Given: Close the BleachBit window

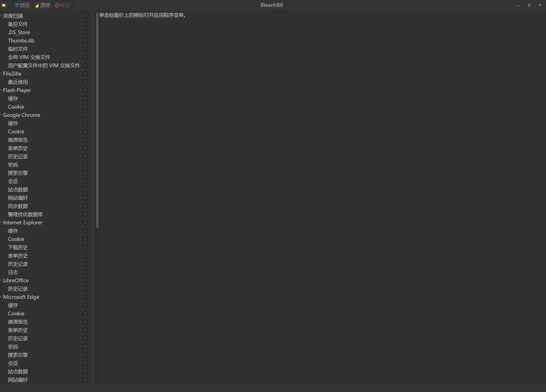Looking at the screenshot, I should tap(540, 5).
